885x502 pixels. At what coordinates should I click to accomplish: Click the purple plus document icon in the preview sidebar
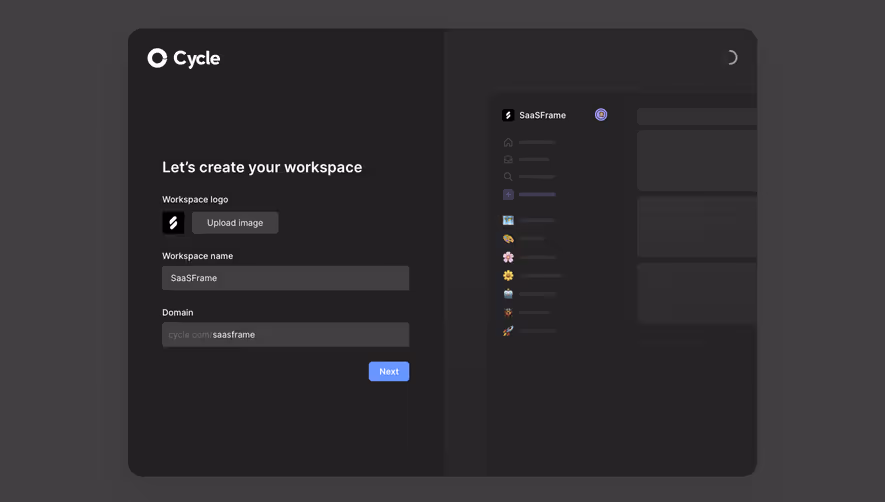[x=508, y=194]
